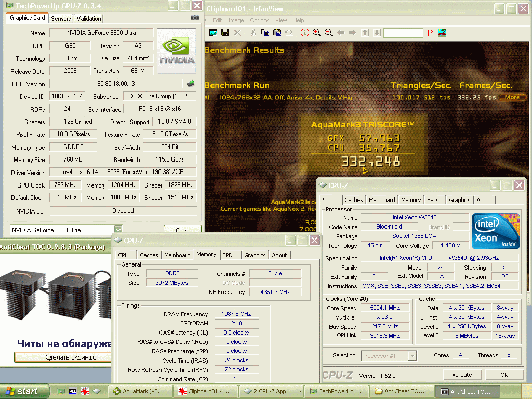Image resolution: width=532 pixels, height=399 pixels.
Task: Click the 'Сделать скриншот' button in AntiCheat
Action: pyautogui.click(x=64, y=357)
